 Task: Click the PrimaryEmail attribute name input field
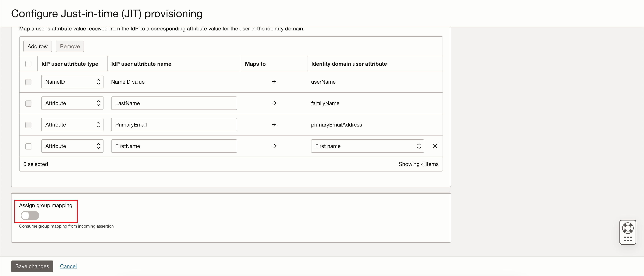click(x=174, y=125)
